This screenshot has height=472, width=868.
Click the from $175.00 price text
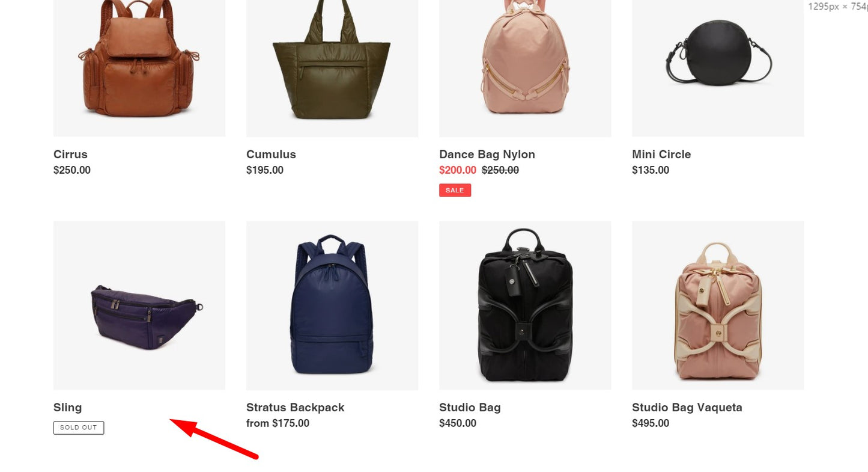click(278, 423)
